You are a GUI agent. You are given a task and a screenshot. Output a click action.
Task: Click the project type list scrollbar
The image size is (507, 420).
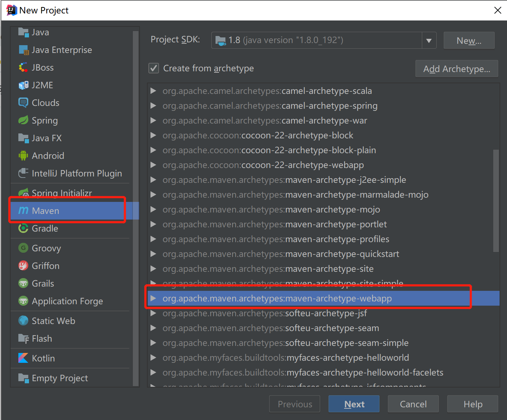coord(136,208)
